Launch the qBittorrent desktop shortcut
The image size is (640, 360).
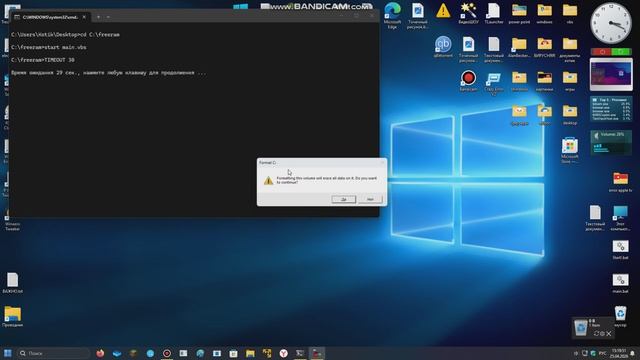(443, 47)
